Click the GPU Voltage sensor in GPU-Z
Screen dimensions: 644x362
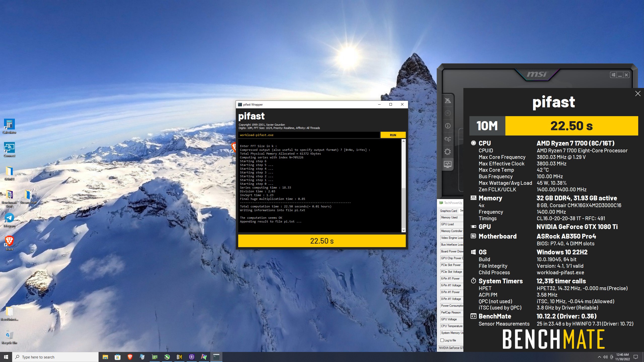452,319
